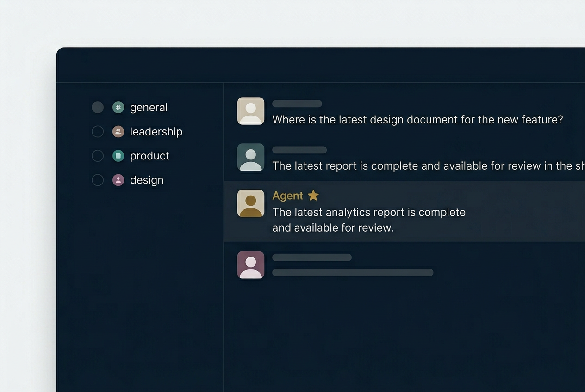Select message 'Where is the latest design document'
The image size is (585, 392).
click(417, 120)
